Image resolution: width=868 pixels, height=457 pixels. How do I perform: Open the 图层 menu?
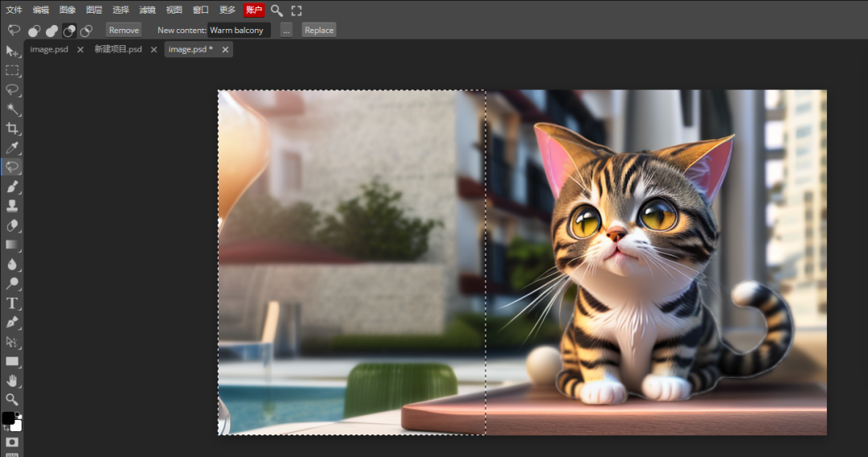tap(94, 10)
